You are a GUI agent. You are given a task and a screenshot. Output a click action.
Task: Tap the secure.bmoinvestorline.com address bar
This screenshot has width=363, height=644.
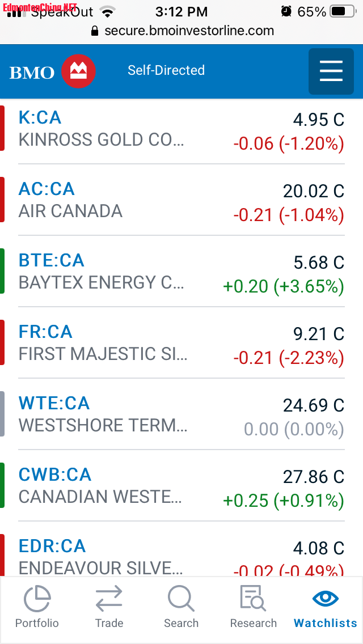click(x=189, y=31)
